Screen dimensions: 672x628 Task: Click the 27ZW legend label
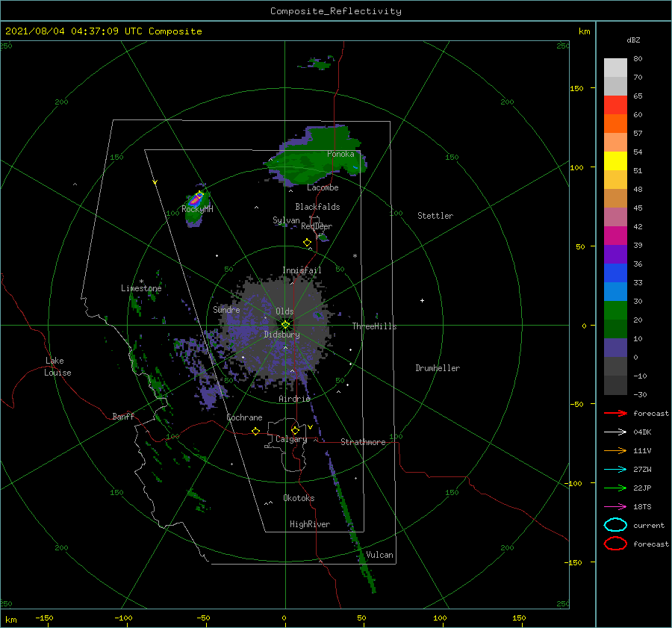pos(642,470)
